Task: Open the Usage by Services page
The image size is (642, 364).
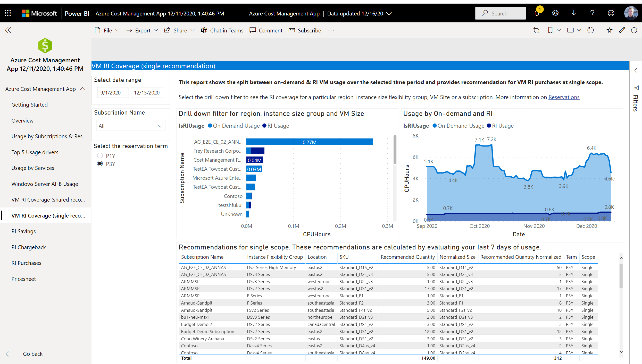Action: [33, 168]
